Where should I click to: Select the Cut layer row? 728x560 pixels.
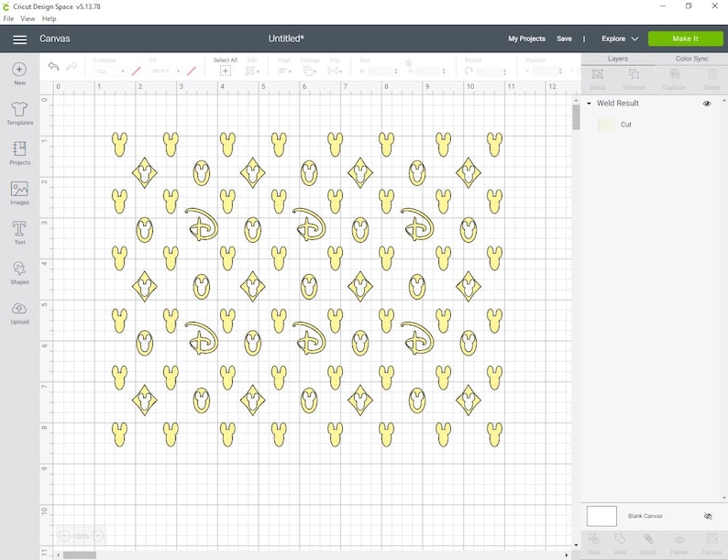652,125
